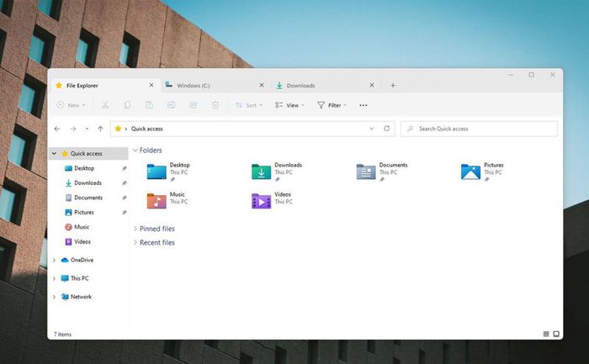Close the Windows (C:) tab
Image resolution: width=589 pixels, height=364 pixels.
262,85
